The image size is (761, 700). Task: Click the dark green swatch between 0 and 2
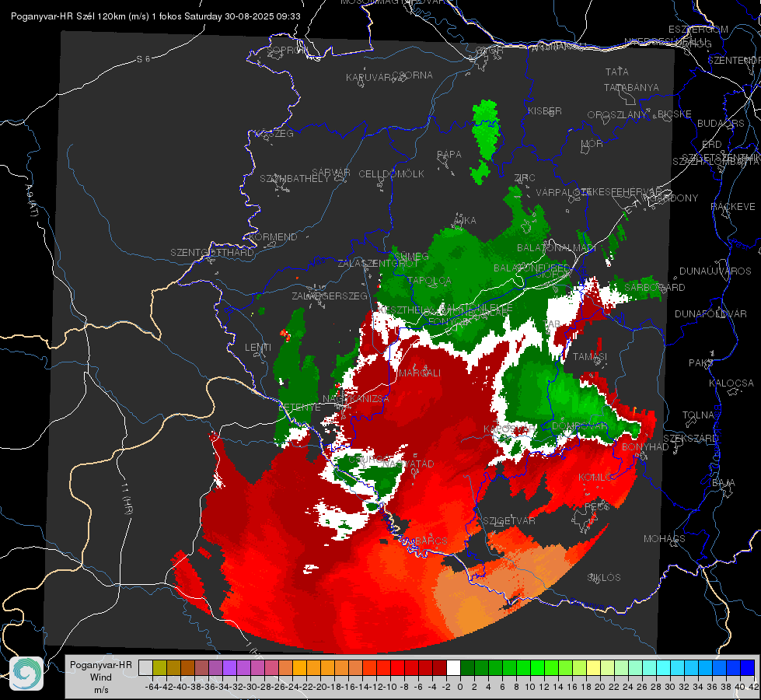tap(467, 668)
